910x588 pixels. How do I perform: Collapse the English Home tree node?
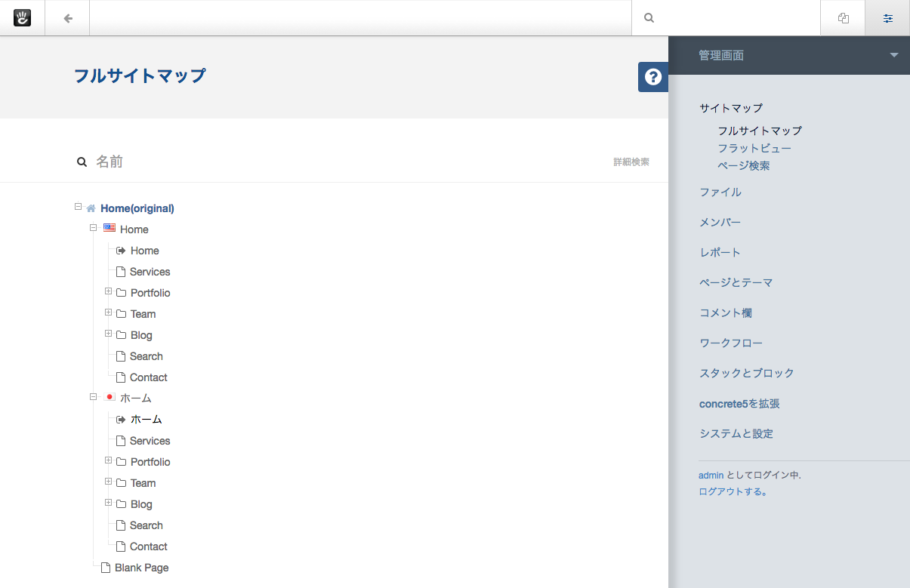tap(94, 227)
